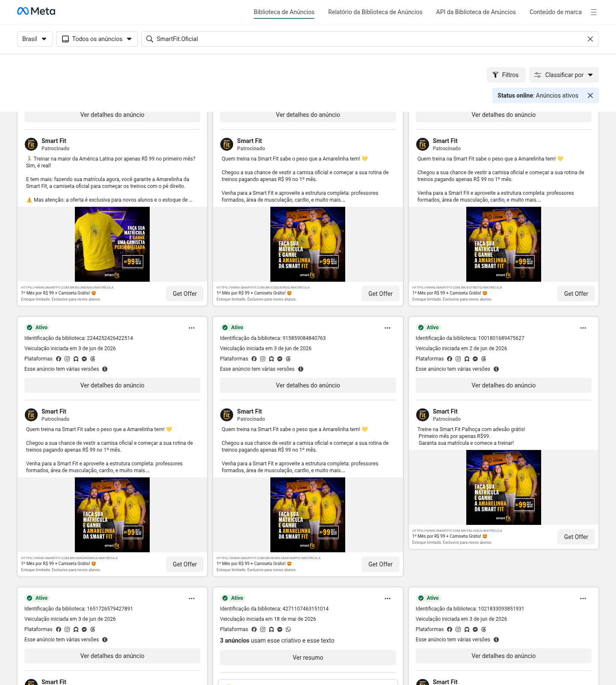
Task: Open three-dot menu for ad 1001801689475627
Action: tap(583, 328)
